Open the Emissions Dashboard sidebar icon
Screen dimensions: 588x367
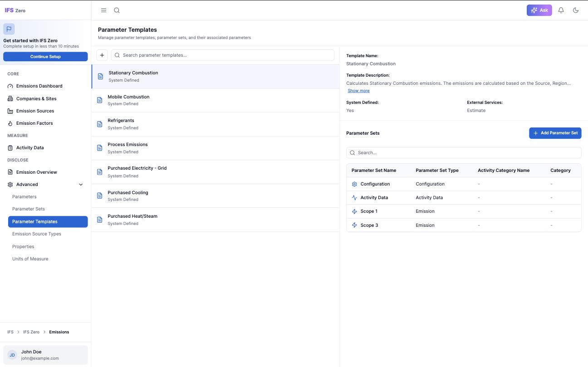tap(10, 86)
